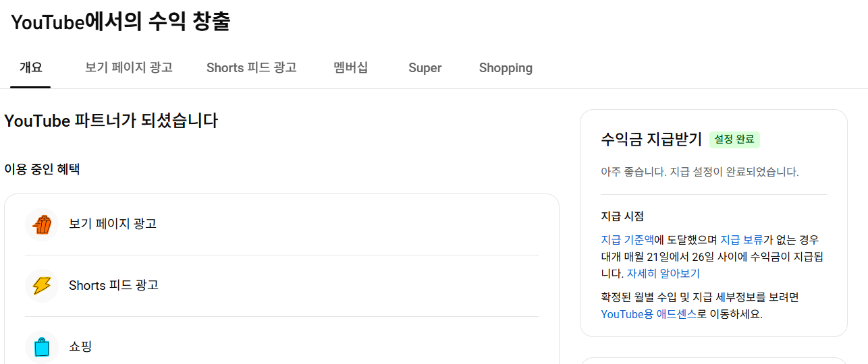The image size is (868, 364).
Task: Open the YouTube용 애드센스 link
Action: point(649,314)
